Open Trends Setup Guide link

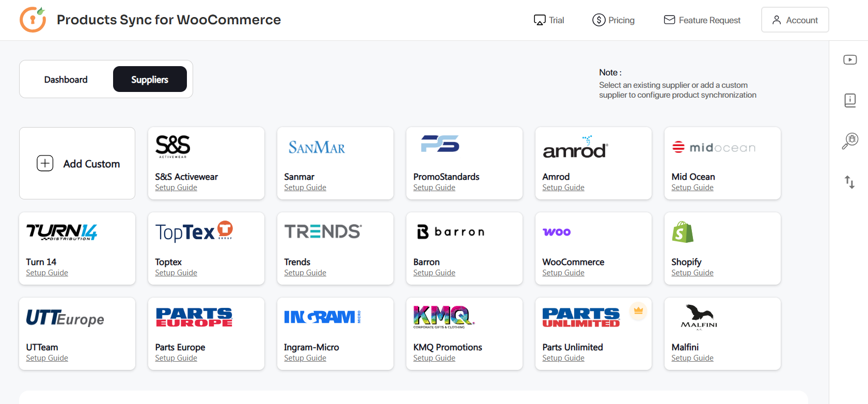tap(305, 273)
